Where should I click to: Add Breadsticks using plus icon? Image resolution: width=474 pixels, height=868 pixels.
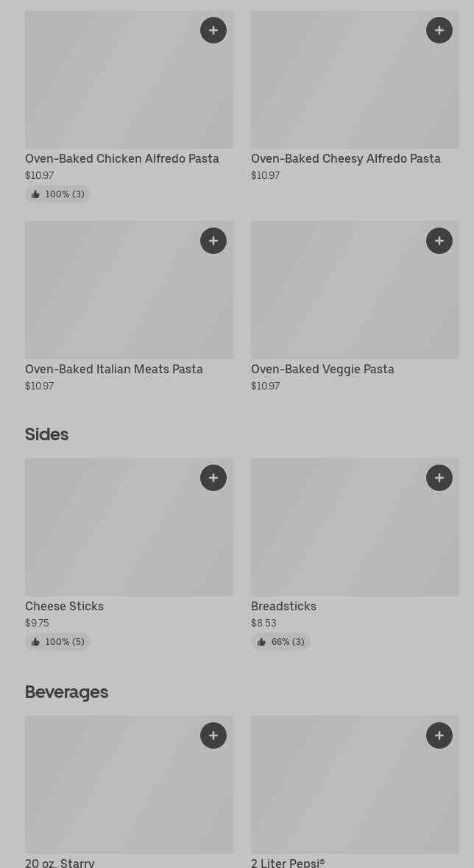coord(439,478)
